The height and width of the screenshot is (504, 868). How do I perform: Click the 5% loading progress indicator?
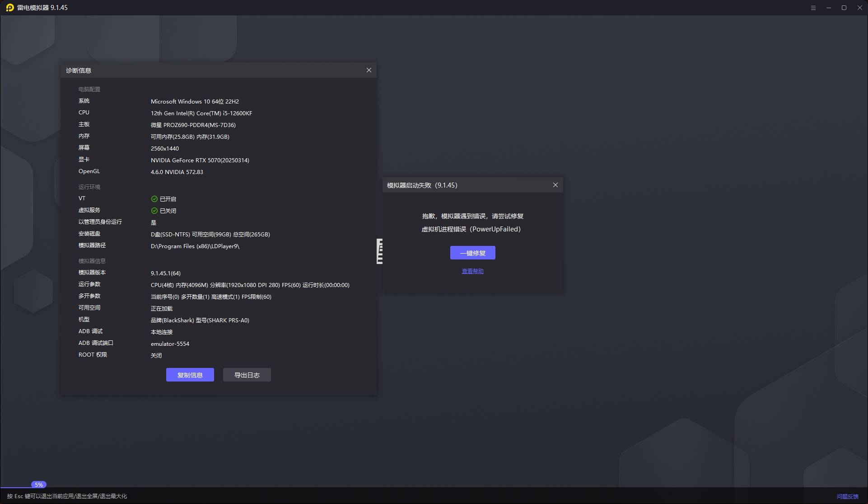39,485
